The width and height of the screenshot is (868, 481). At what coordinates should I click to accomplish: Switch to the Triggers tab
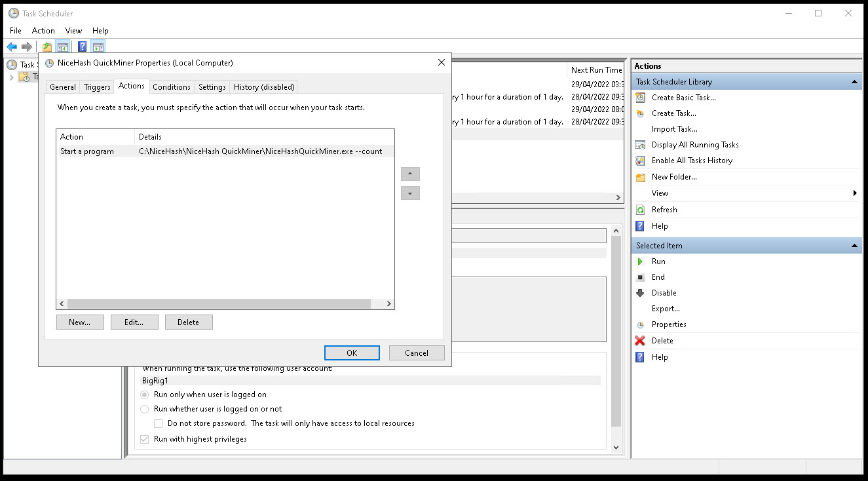[x=96, y=86]
